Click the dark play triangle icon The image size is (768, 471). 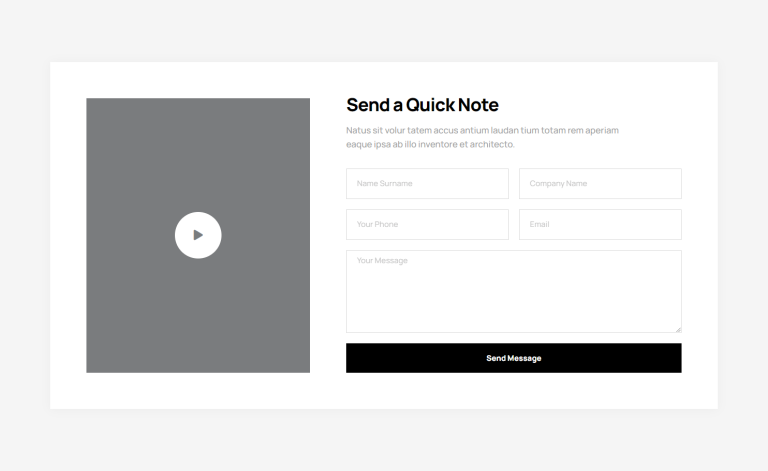(x=198, y=235)
